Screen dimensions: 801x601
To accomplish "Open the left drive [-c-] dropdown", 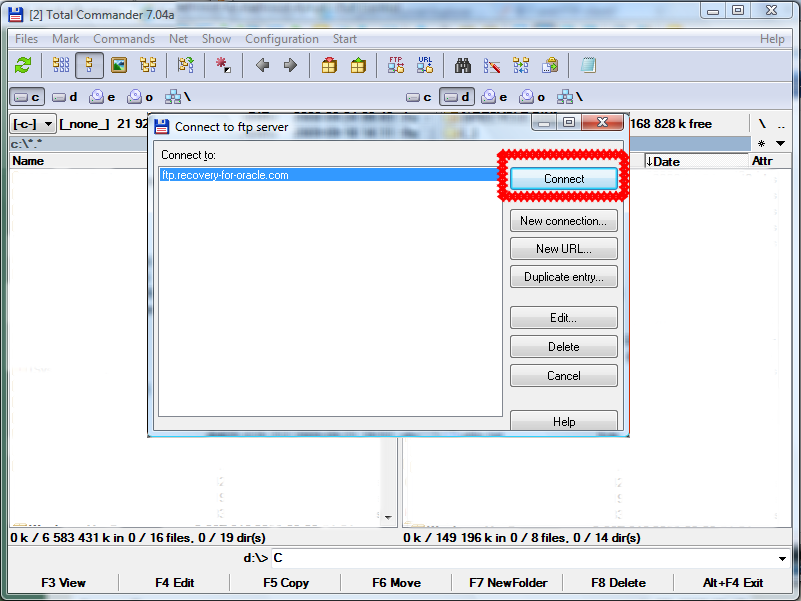I will coord(33,124).
